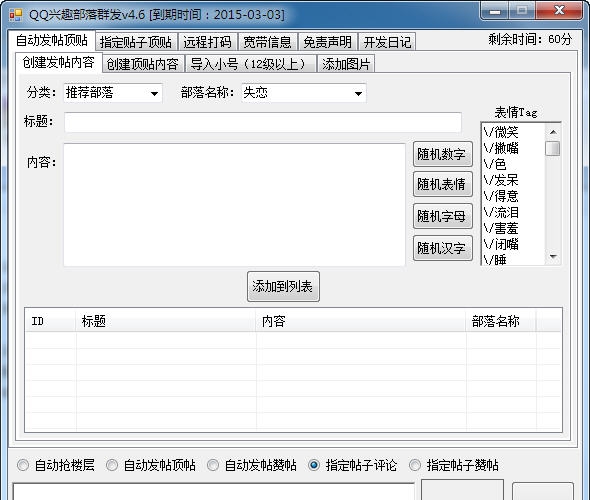The image size is (590, 500).
Task: Select the 创建发帖内容 sub-tab
Action: click(x=59, y=62)
